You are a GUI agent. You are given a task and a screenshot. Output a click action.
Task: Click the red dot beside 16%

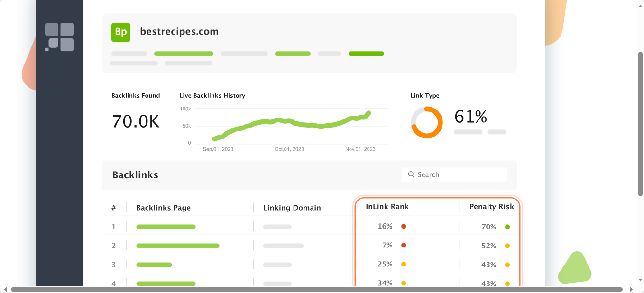pos(404,226)
